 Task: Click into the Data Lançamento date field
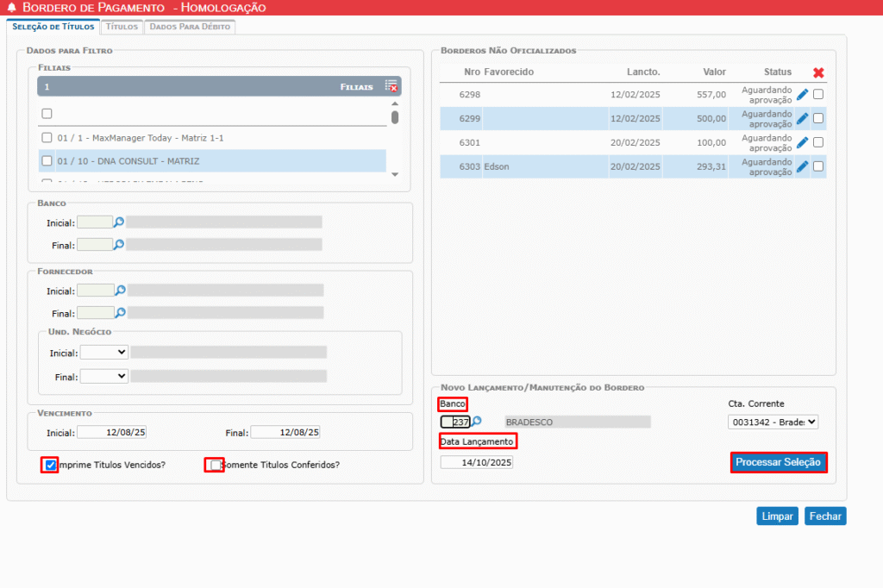point(477,462)
